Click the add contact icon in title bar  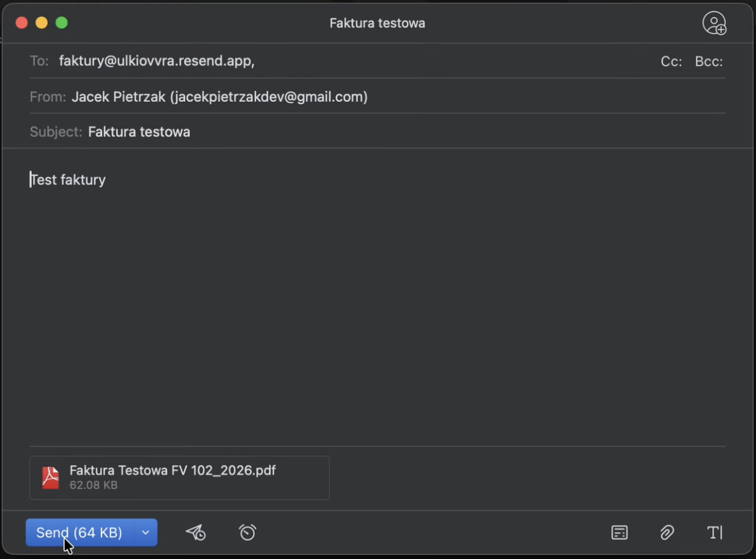(715, 23)
